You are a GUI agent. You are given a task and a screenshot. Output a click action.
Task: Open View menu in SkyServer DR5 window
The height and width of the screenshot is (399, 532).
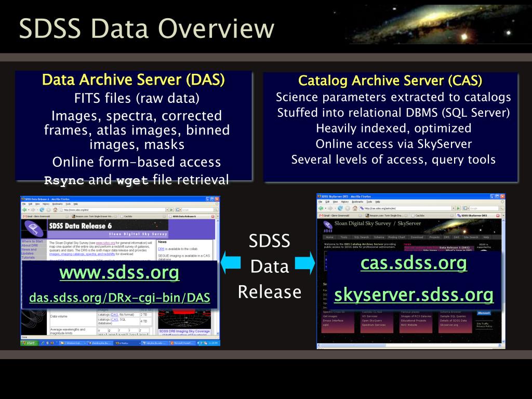[x=335, y=202]
